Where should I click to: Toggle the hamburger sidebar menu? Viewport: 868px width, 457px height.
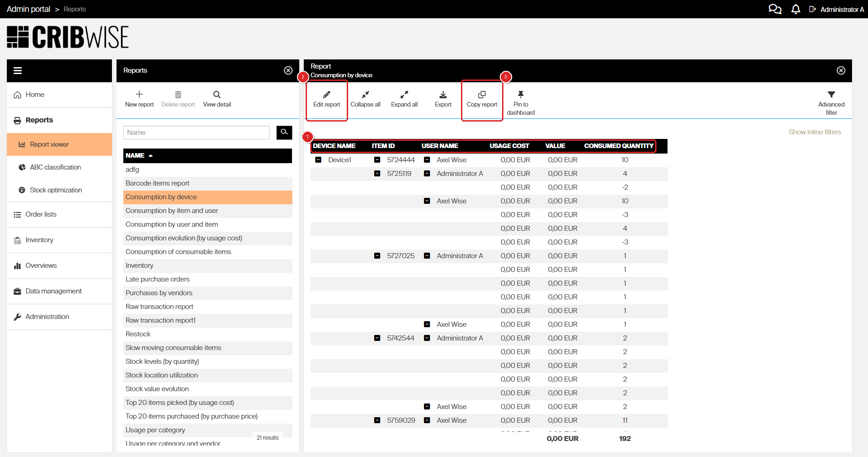click(18, 70)
